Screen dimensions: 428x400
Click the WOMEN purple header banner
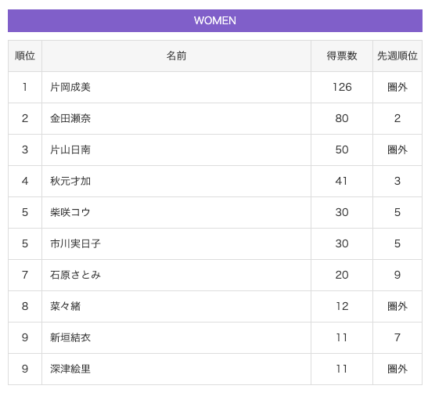point(215,21)
